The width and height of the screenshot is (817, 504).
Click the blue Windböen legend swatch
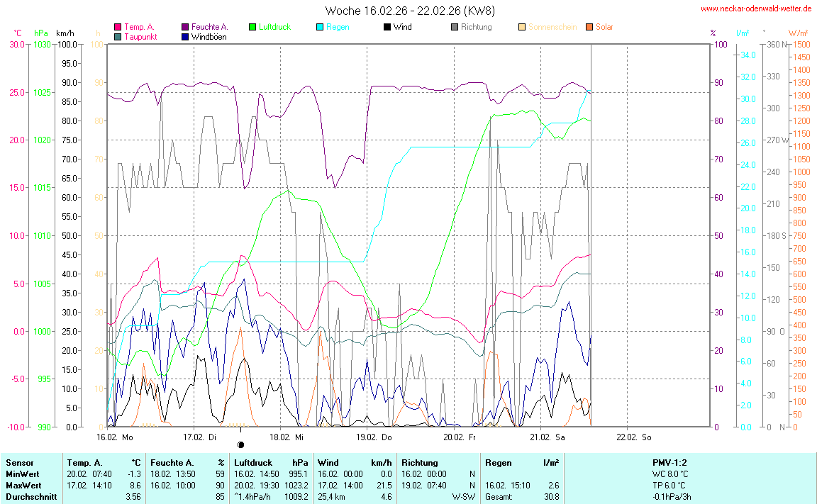(185, 36)
